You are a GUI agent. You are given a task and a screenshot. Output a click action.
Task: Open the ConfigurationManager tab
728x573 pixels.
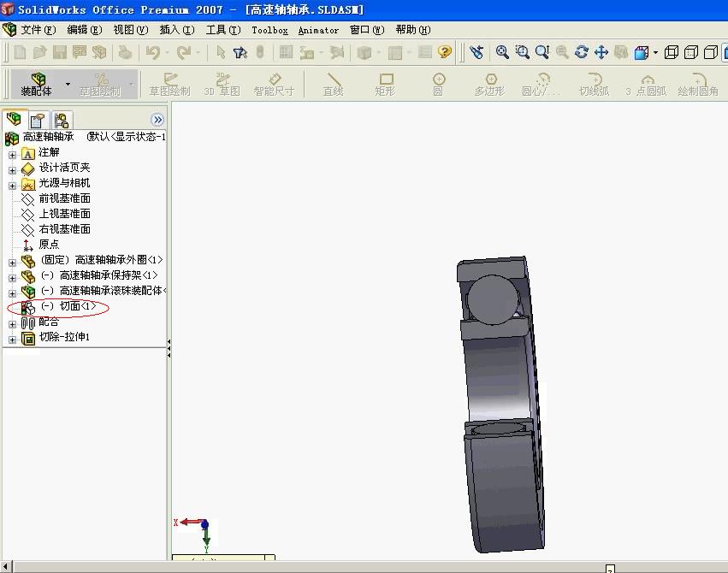62,121
